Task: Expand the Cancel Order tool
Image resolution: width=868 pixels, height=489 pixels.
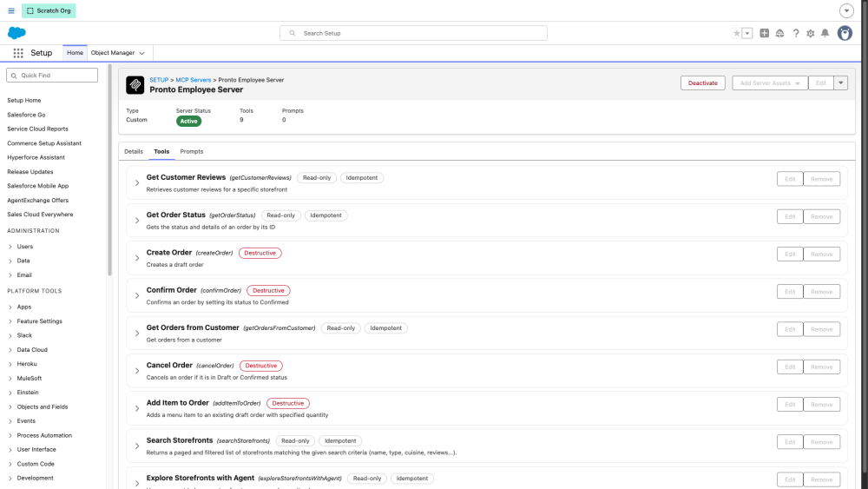Action: 137,371
